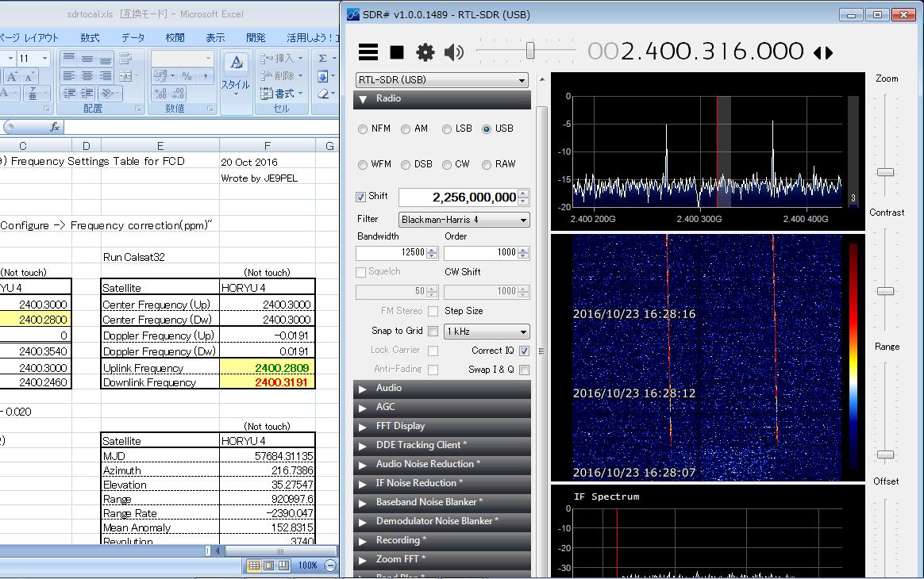The width and height of the screenshot is (924, 579).
Task: Select CW demodulation mode
Action: click(447, 165)
